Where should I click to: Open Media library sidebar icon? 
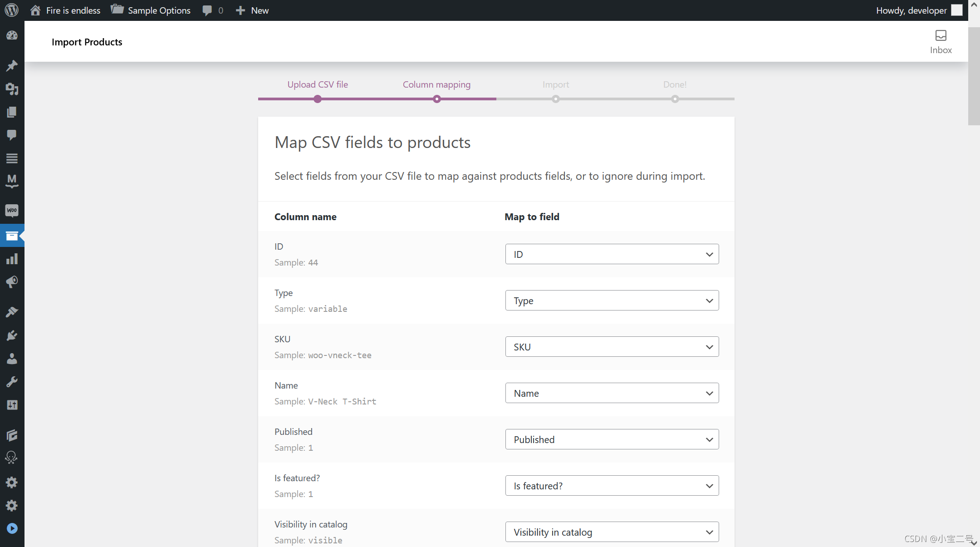(12, 89)
